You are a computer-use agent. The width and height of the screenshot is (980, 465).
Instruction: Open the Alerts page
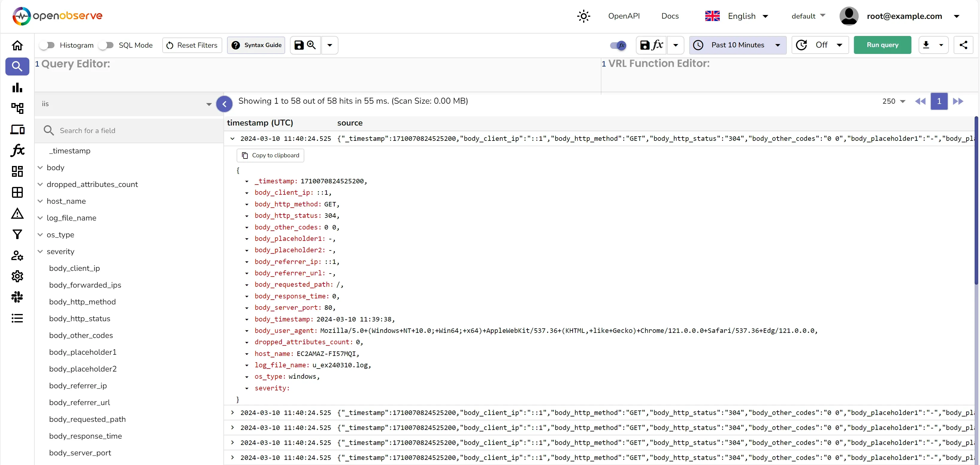point(17,213)
